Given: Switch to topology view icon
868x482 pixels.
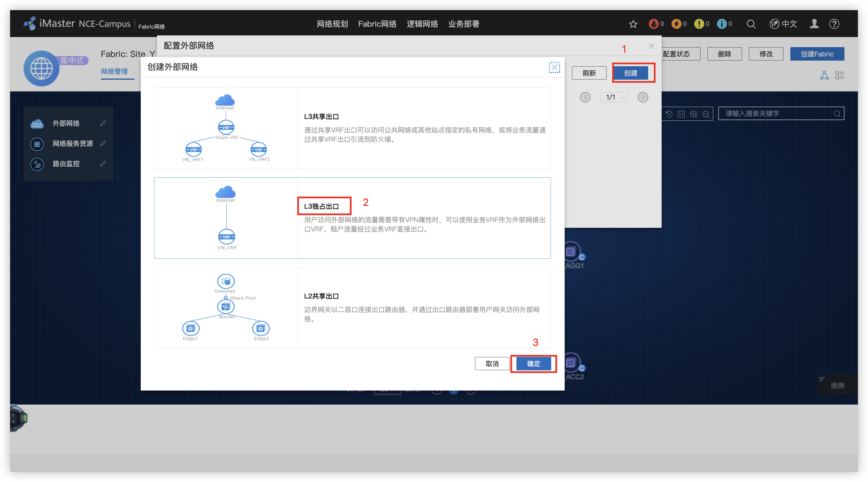Looking at the screenshot, I should 824,75.
